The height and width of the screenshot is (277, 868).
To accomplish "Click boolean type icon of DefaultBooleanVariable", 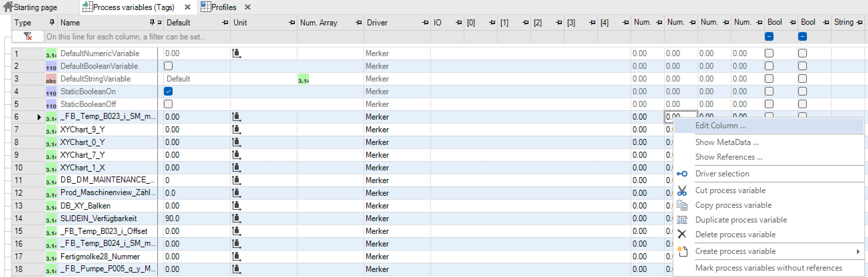I will pyautogui.click(x=51, y=66).
